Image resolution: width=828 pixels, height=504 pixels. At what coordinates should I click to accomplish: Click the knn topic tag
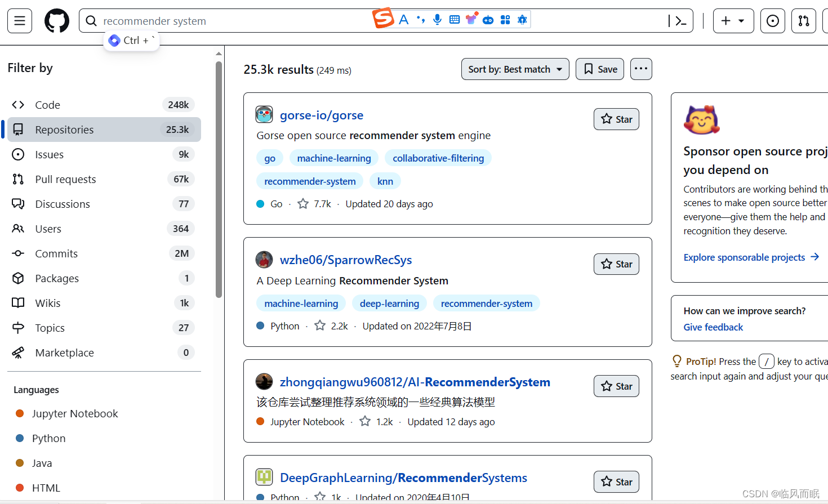(385, 181)
